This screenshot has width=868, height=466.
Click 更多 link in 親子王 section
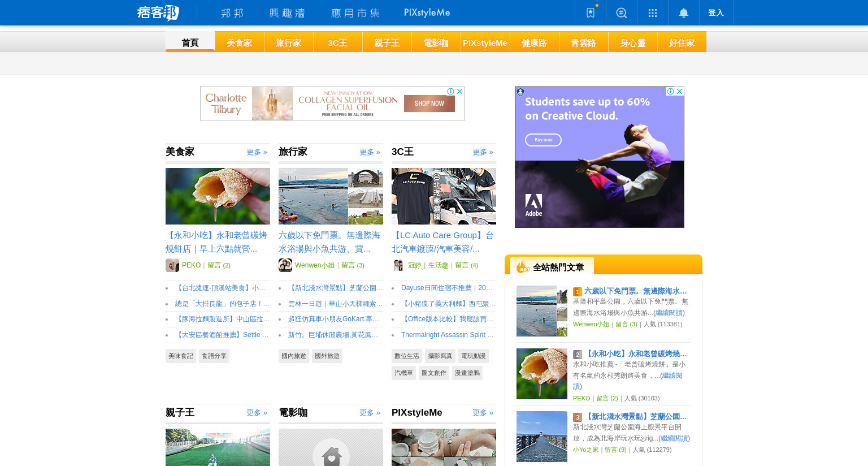click(x=257, y=413)
